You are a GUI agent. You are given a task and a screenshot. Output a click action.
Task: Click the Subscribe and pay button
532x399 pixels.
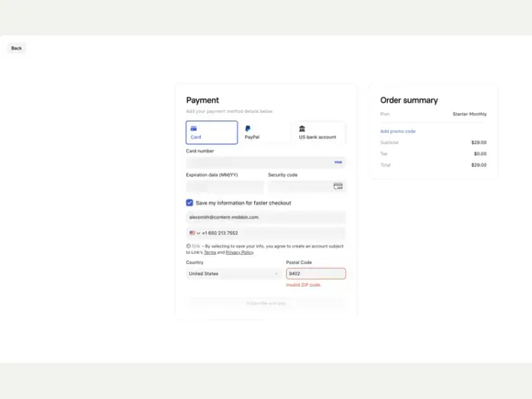(266, 304)
